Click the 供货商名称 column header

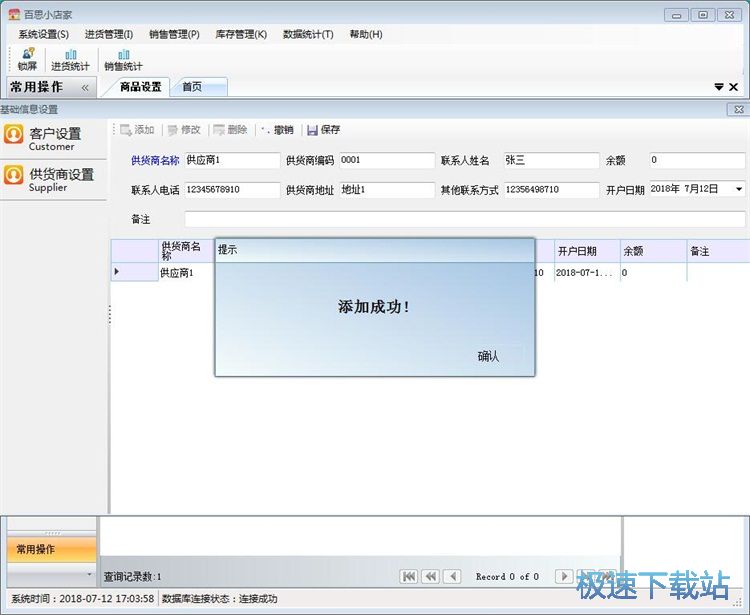click(x=187, y=251)
